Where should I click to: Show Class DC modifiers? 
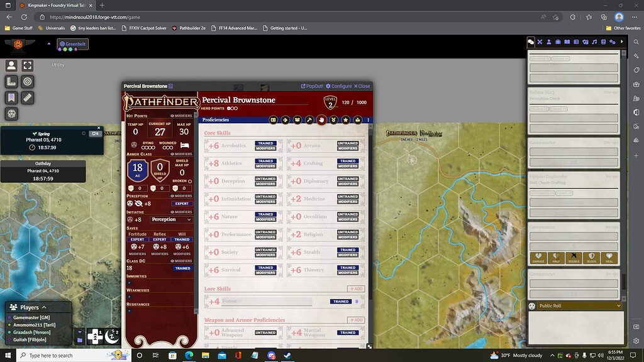coord(181,261)
